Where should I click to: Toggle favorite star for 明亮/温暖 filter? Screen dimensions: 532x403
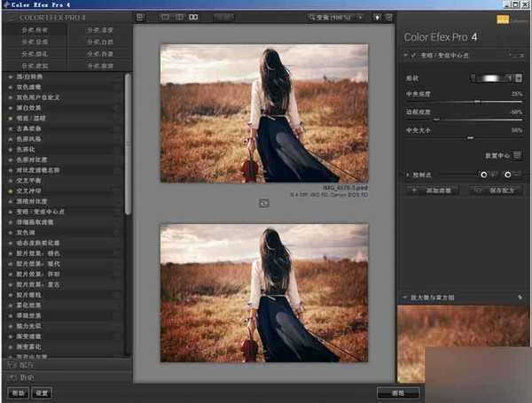point(11,116)
